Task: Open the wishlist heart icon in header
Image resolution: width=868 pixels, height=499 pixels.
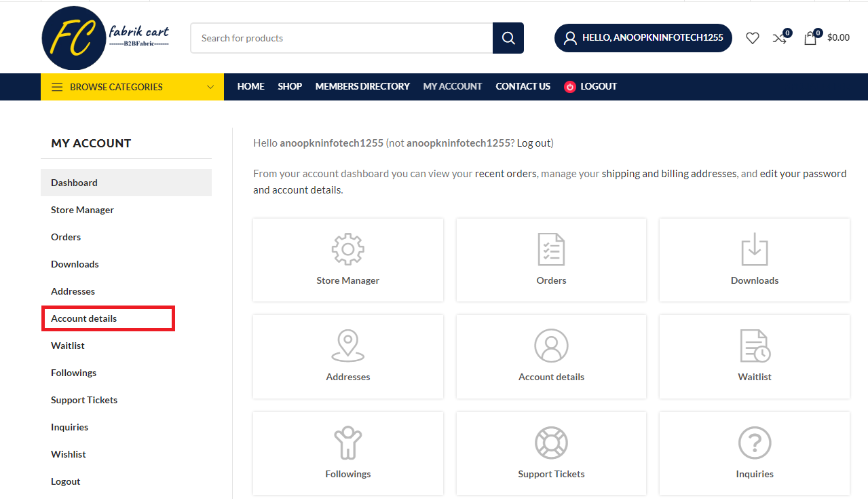Action: [752, 38]
